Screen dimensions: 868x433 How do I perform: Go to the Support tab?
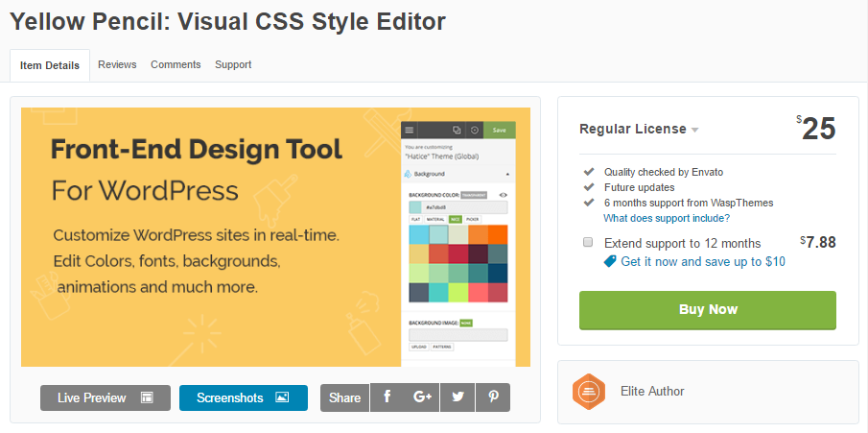pyautogui.click(x=233, y=65)
